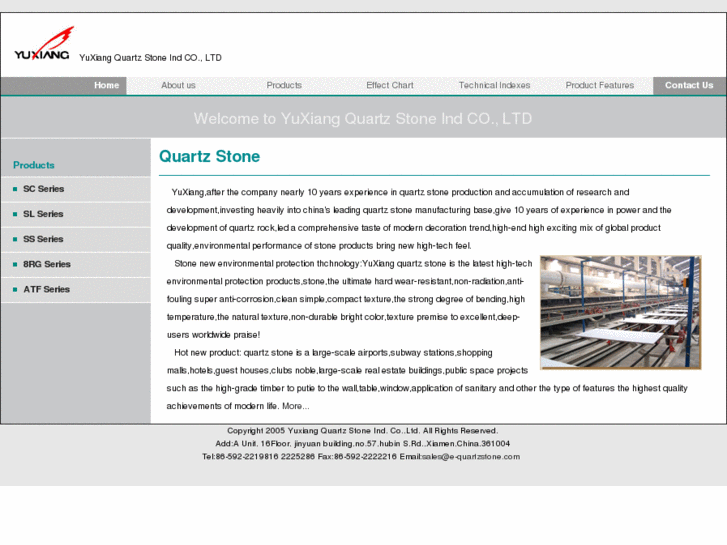Open the Home navigation tab
The height and width of the screenshot is (545, 727).
coord(106,85)
